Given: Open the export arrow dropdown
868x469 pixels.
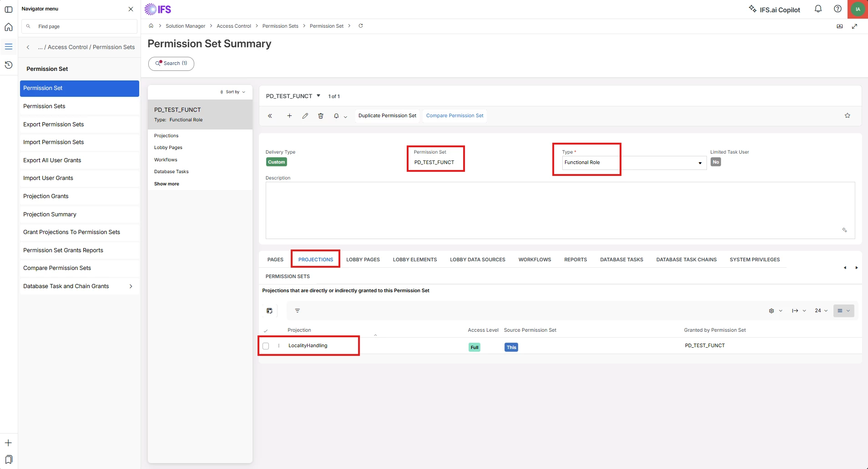Looking at the screenshot, I should [x=799, y=311].
